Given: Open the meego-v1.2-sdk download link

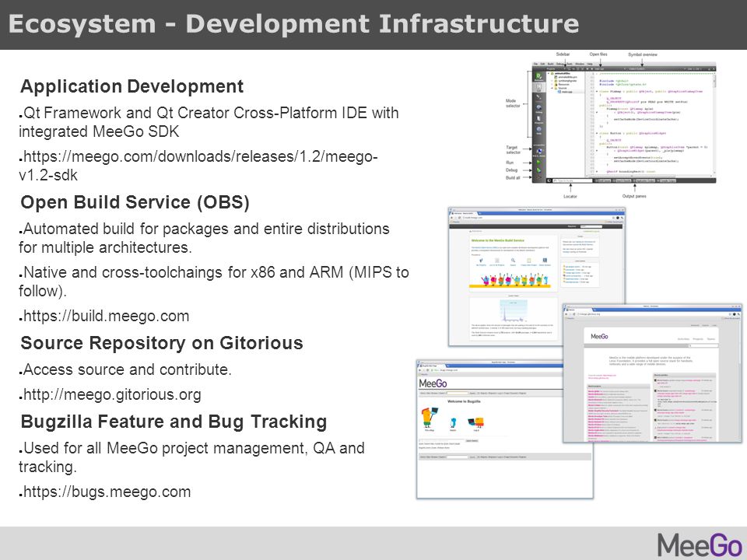Looking at the screenshot, I should 198,165.
